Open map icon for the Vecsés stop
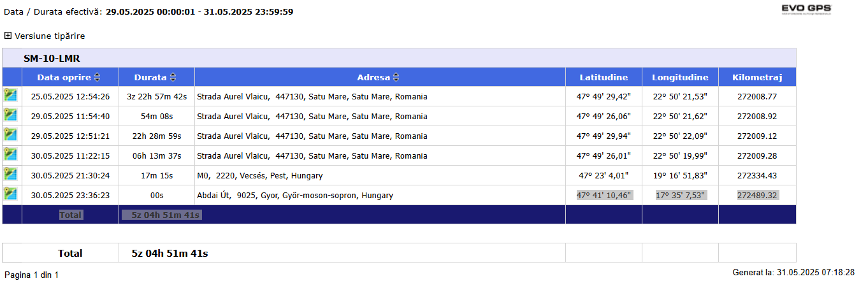Screen dimensions: 868x288 pos(10,174)
